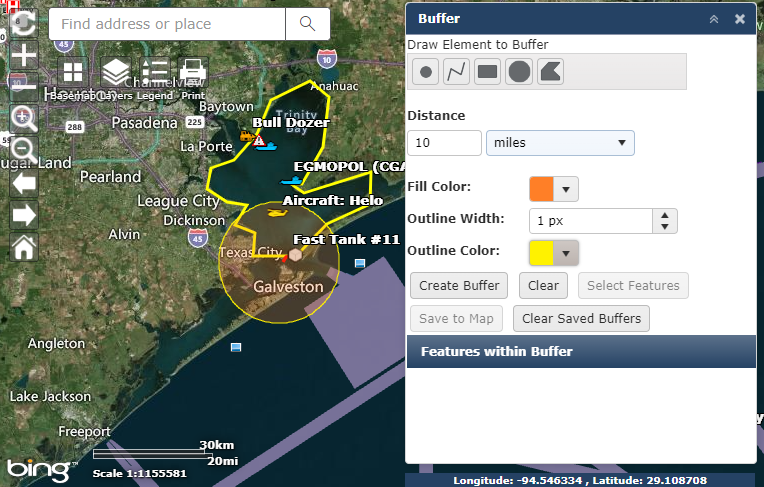The width and height of the screenshot is (764, 487).
Task: Open the Outline Color dropdown arrow
Action: point(567,252)
